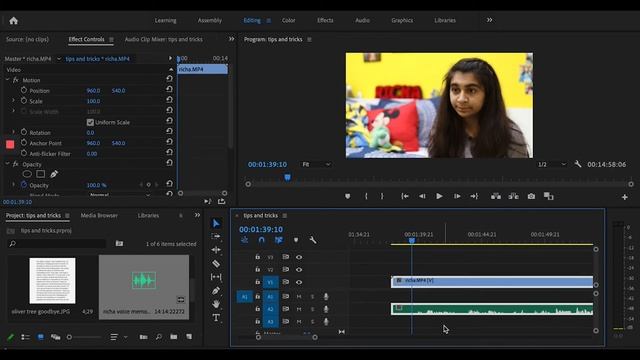The width and height of the screenshot is (640, 360).
Task: Create 4-point polygon mask under Opacity
Action: (x=40, y=174)
